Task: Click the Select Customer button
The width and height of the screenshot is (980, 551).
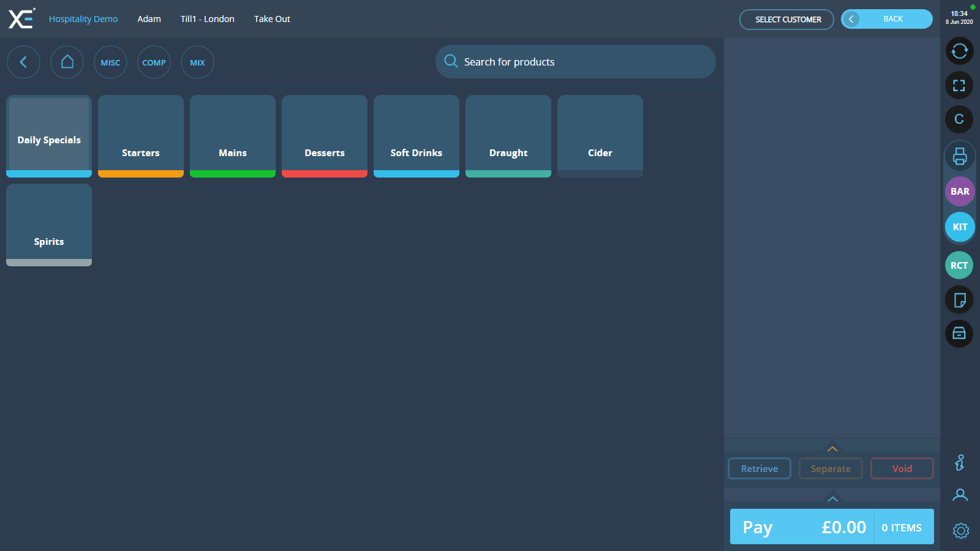Action: click(x=786, y=20)
